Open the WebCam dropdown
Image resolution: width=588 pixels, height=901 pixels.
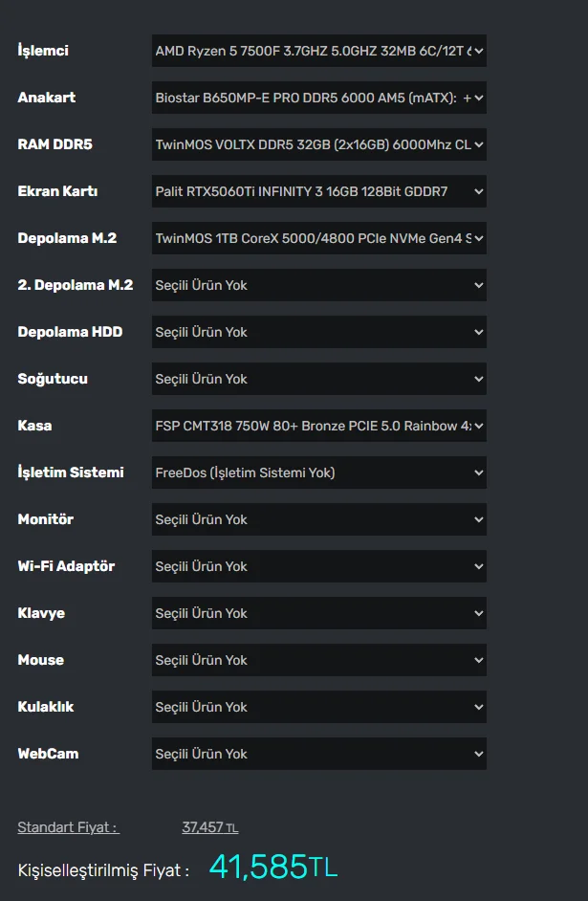[x=318, y=754]
